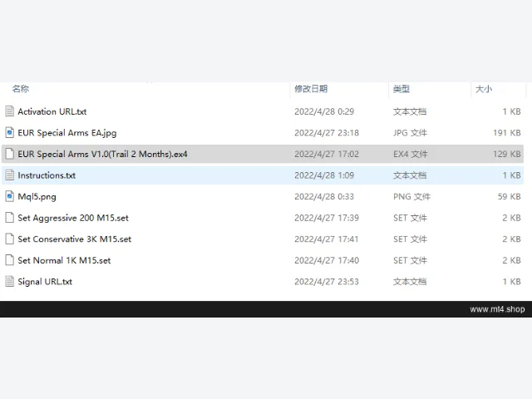Click SET 文件 type for Set Aggressive row
Viewport: 532px width, 399px height.
click(x=410, y=218)
